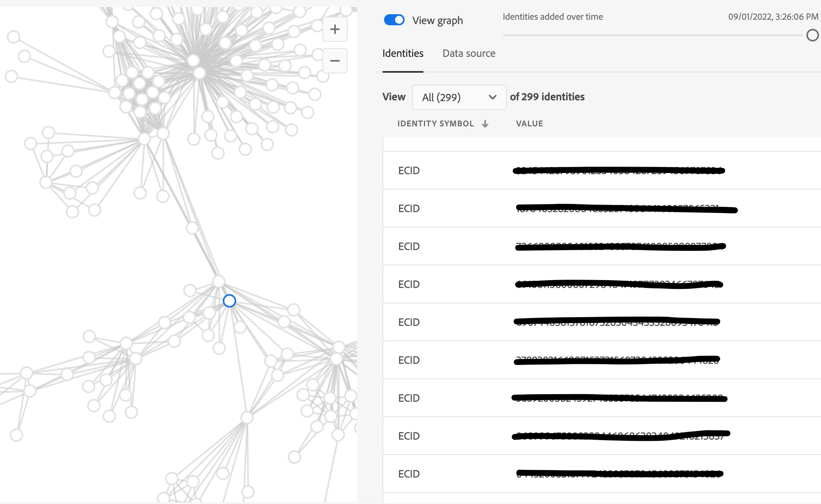
Task: Select the fifth ECID row in list
Action: 409,322
